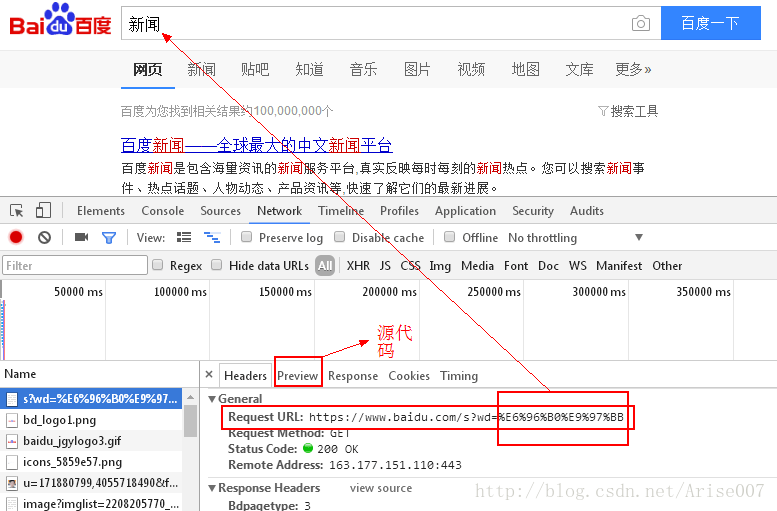Click bd_logo1.png file icon
The height and width of the screenshot is (511, 777).
click(x=12, y=420)
